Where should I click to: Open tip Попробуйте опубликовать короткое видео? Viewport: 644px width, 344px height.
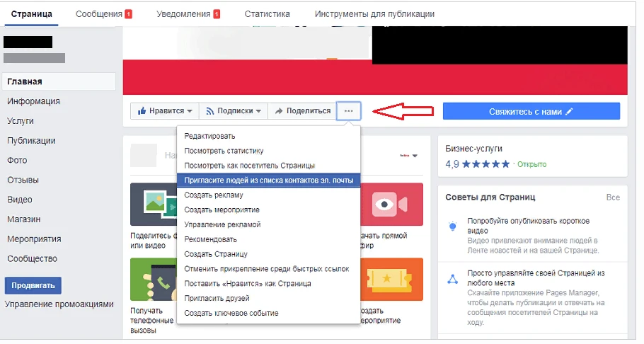[x=528, y=226]
